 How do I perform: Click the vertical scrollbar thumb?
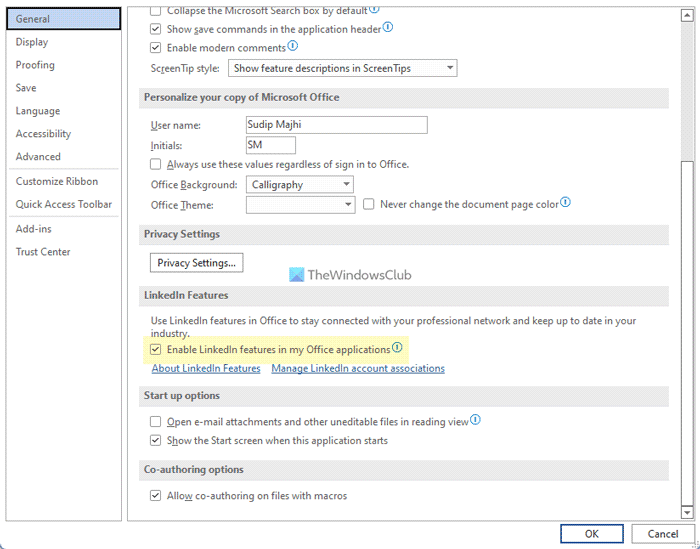(687, 333)
